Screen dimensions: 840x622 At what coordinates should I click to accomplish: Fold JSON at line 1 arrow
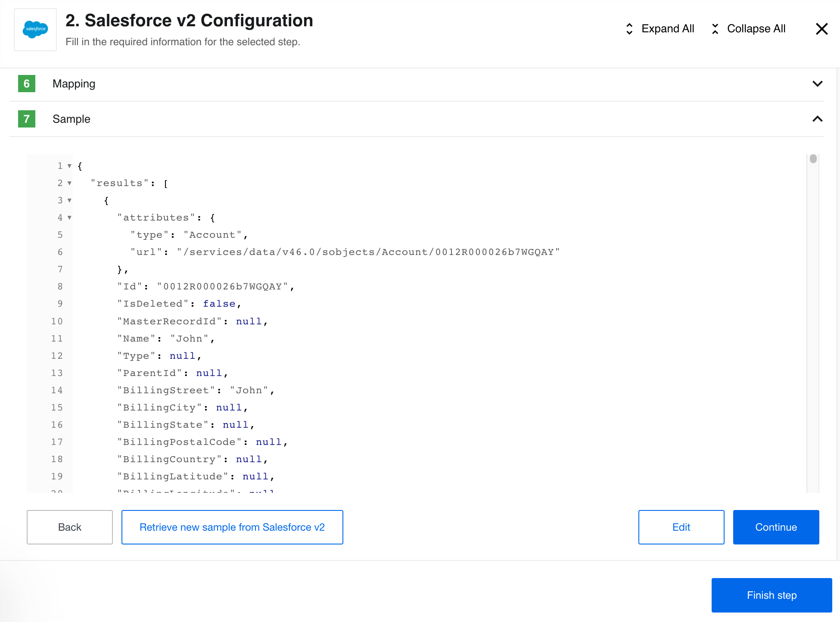(69, 166)
